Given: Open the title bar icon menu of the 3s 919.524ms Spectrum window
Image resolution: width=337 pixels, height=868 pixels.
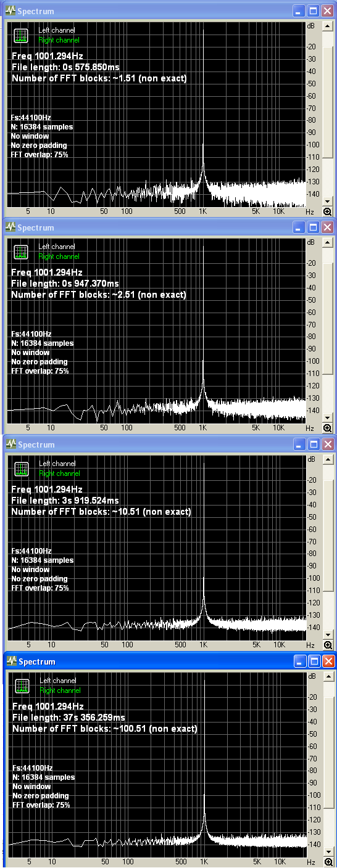Looking at the screenshot, I should click(10, 444).
